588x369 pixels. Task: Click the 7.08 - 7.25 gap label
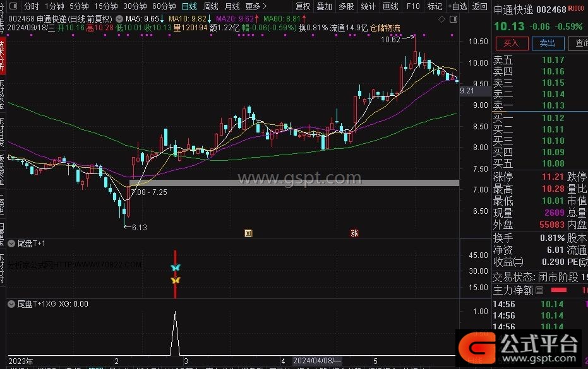click(149, 192)
